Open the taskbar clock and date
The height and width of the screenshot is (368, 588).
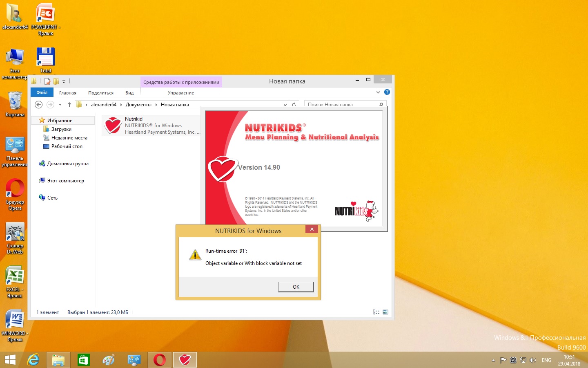569,360
